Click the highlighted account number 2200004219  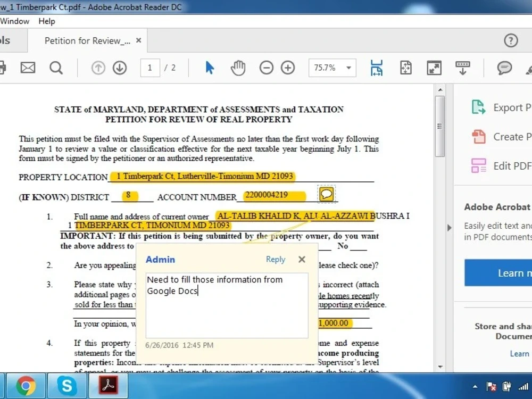point(274,195)
